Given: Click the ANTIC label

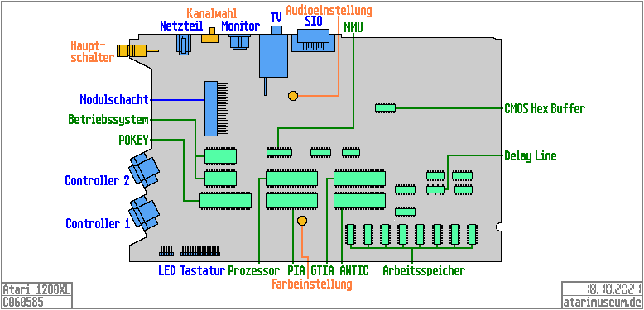Looking at the screenshot, I should coord(354,270).
